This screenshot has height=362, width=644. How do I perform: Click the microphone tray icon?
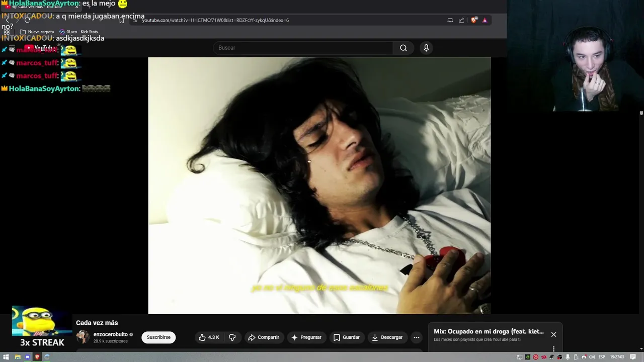568,357
